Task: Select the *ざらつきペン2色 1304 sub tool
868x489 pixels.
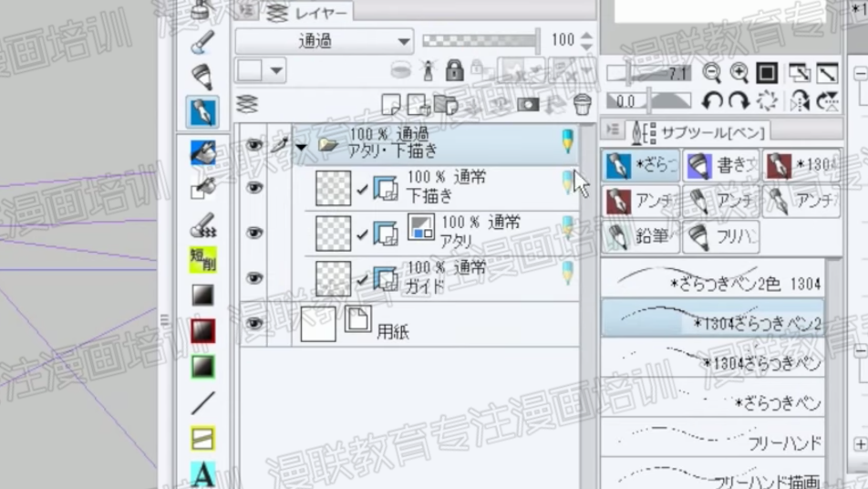Action: click(x=712, y=278)
